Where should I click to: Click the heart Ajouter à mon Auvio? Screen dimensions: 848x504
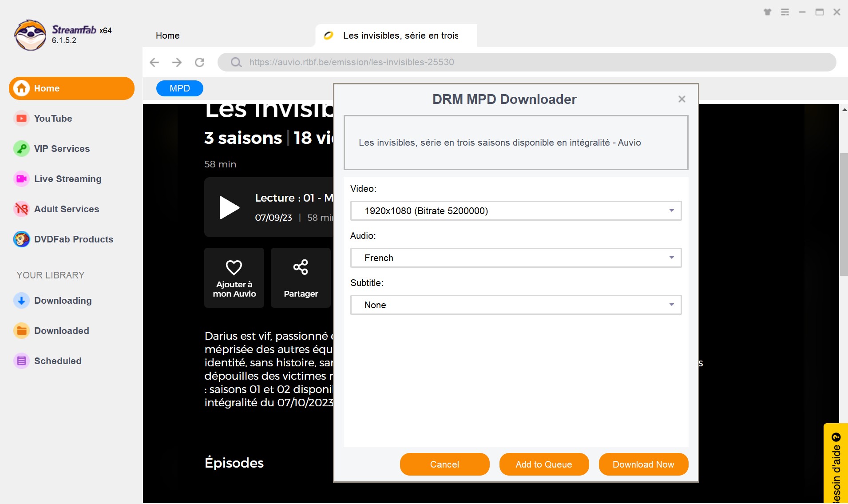pos(234,267)
